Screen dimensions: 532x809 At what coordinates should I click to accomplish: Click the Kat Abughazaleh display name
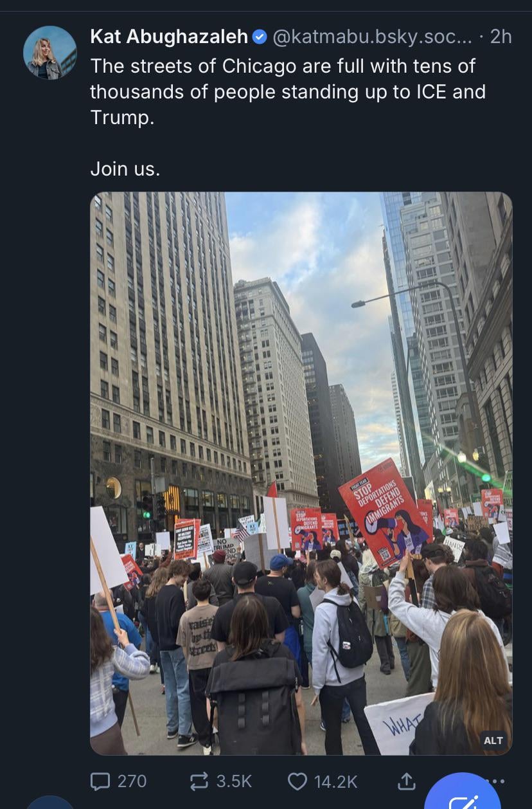pyautogui.click(x=169, y=37)
